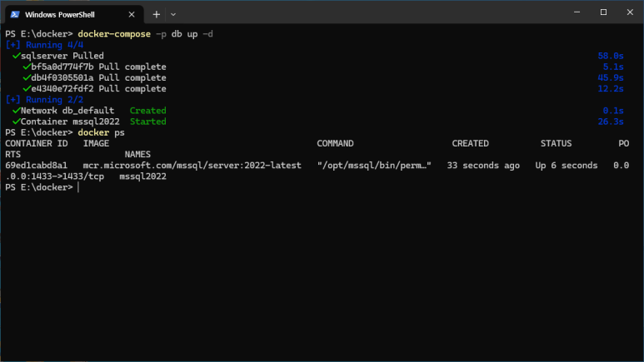Minimize the terminal window

coord(577,12)
